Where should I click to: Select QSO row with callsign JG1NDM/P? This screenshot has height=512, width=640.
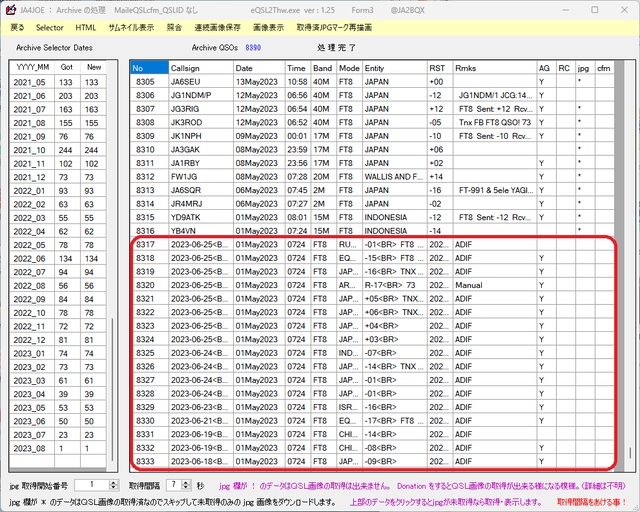coord(372,95)
